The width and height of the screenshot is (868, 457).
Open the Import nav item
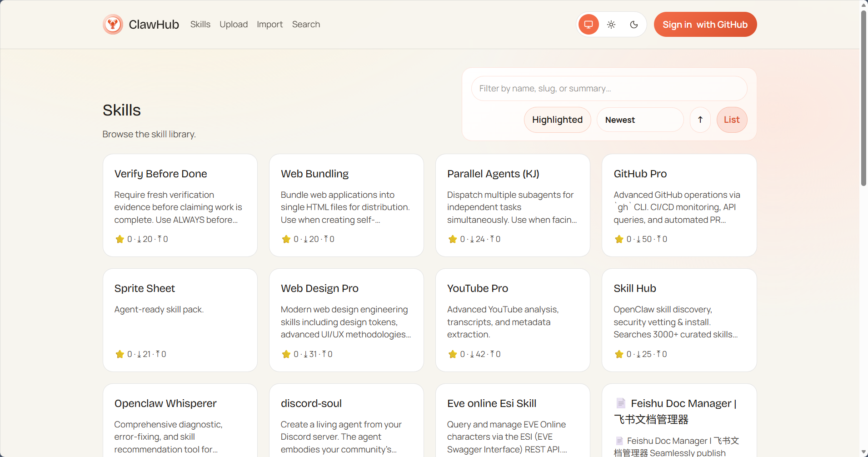pyautogui.click(x=270, y=25)
